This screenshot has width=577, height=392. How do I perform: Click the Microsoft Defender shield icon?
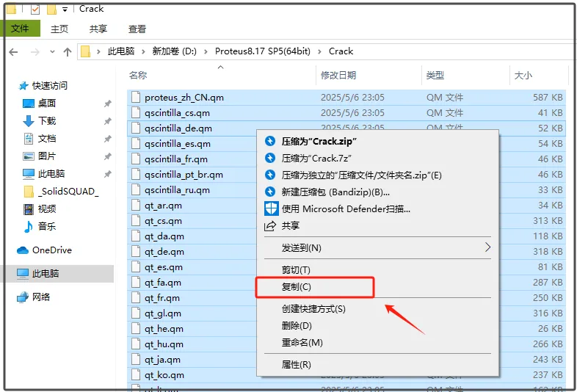click(271, 208)
